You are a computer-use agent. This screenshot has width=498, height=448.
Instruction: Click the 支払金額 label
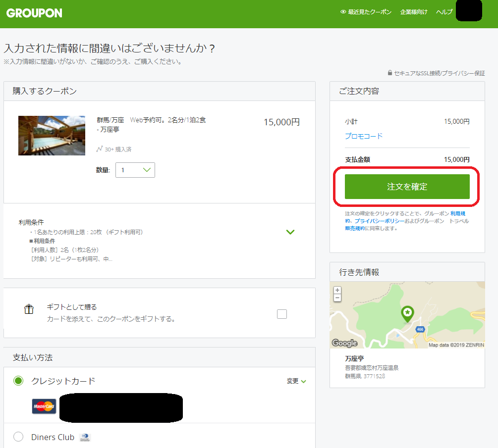(358, 159)
